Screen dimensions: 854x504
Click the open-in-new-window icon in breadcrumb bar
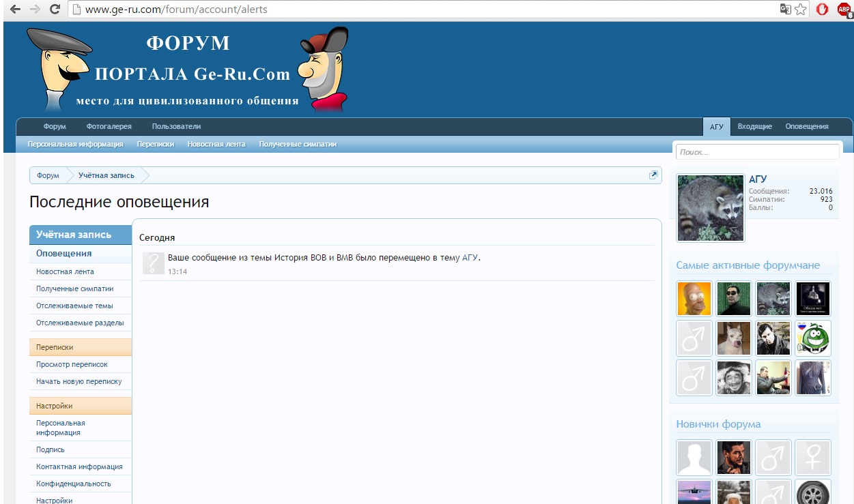[x=653, y=175]
